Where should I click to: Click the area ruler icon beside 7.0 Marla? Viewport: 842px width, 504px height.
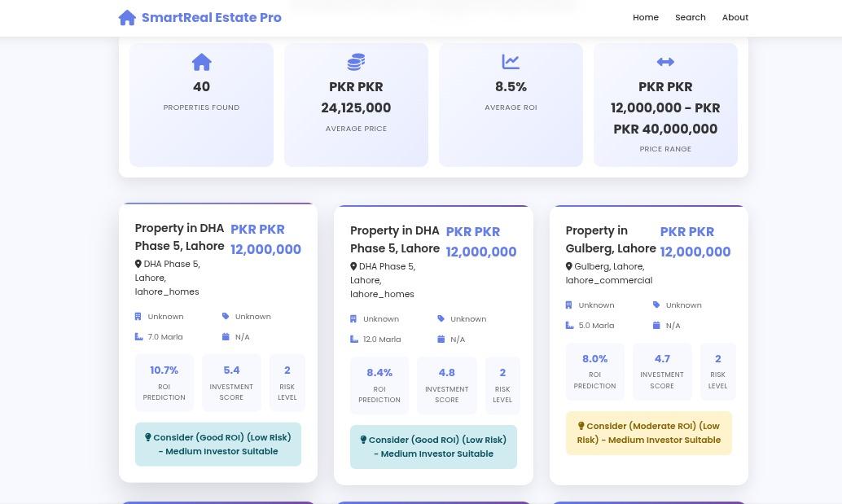[x=138, y=337]
